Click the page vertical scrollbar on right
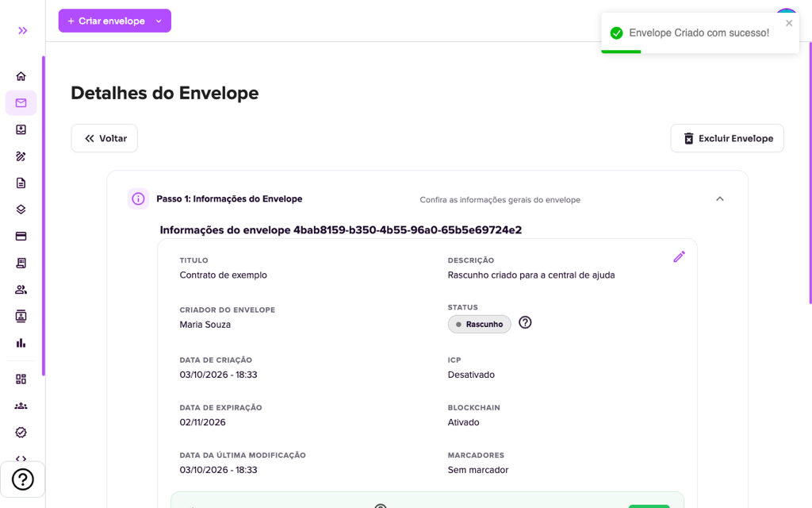 810,173
